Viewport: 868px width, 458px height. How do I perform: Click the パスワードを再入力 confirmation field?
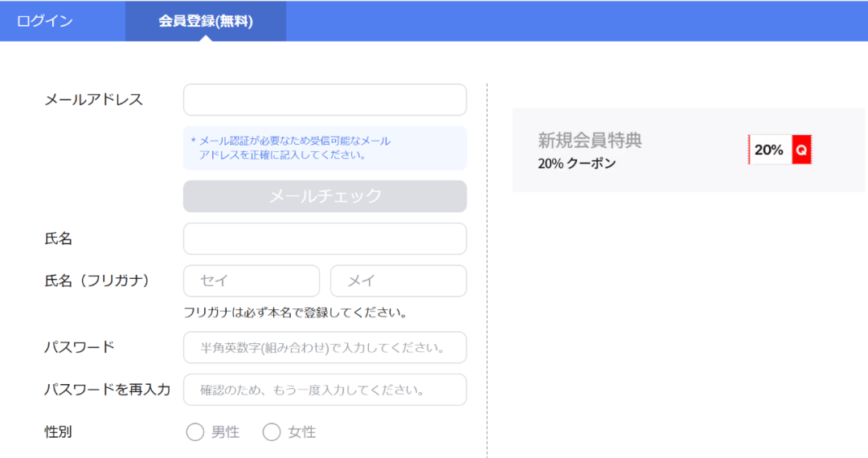[x=325, y=390]
